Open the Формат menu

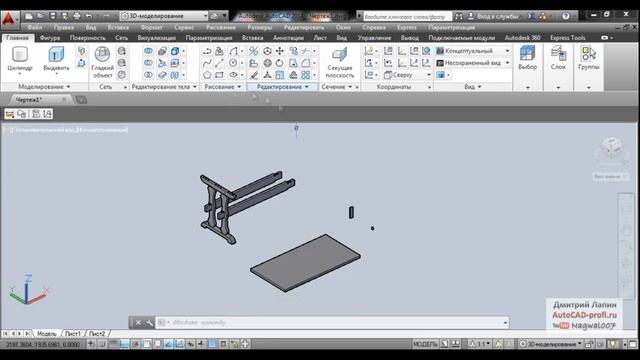pos(151,27)
